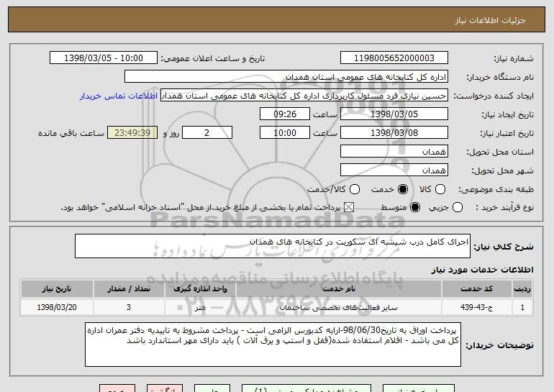Choose the متوسط purchase process option
The image size is (554, 392).
click(x=415, y=207)
